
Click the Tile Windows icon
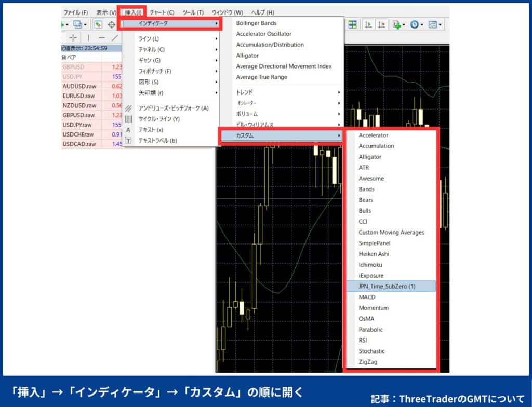[x=353, y=24]
